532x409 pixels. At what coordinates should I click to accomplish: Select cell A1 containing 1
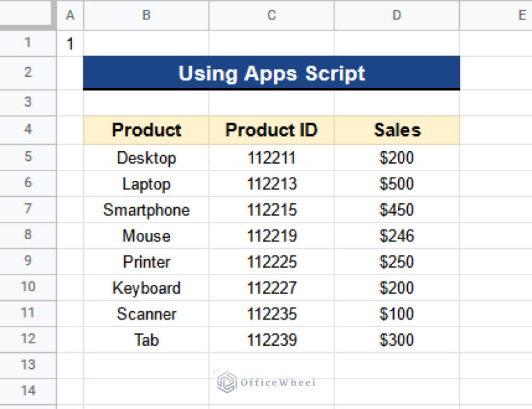pos(70,44)
